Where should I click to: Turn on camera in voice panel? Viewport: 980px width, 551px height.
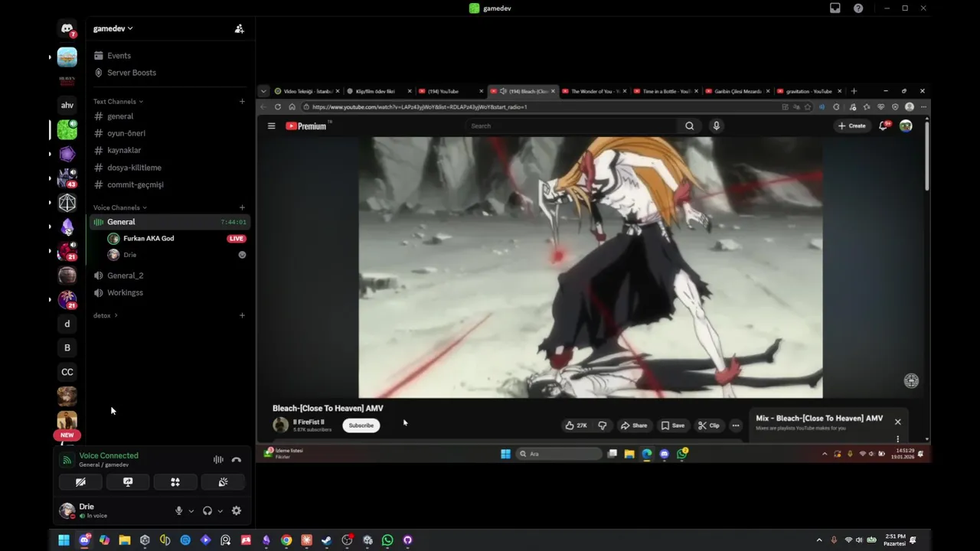80,482
